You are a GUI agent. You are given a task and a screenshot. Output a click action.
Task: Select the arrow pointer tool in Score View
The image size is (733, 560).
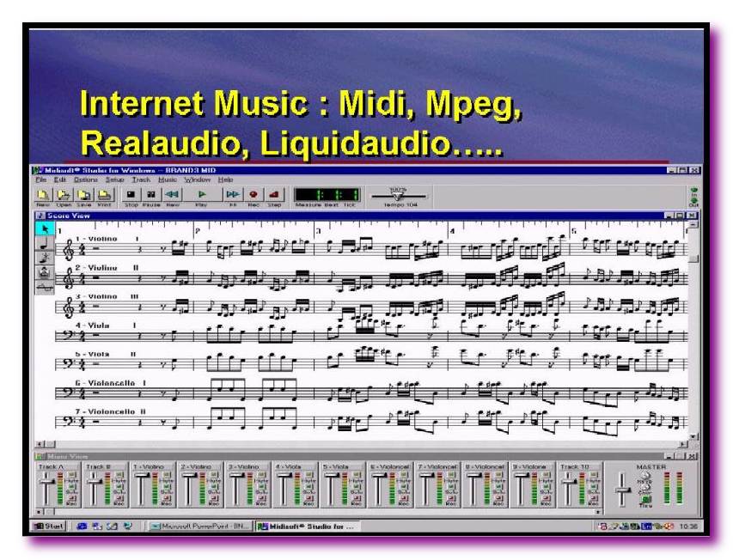(x=42, y=228)
